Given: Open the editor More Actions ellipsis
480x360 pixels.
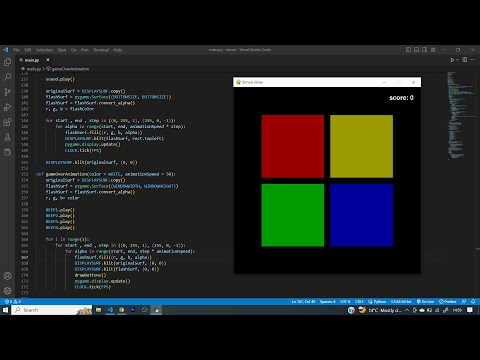Looking at the screenshot, I should [473, 60].
